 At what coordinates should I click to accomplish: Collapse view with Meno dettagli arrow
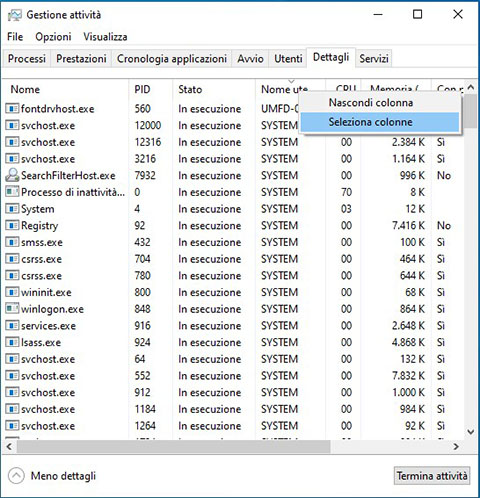pos(16,476)
